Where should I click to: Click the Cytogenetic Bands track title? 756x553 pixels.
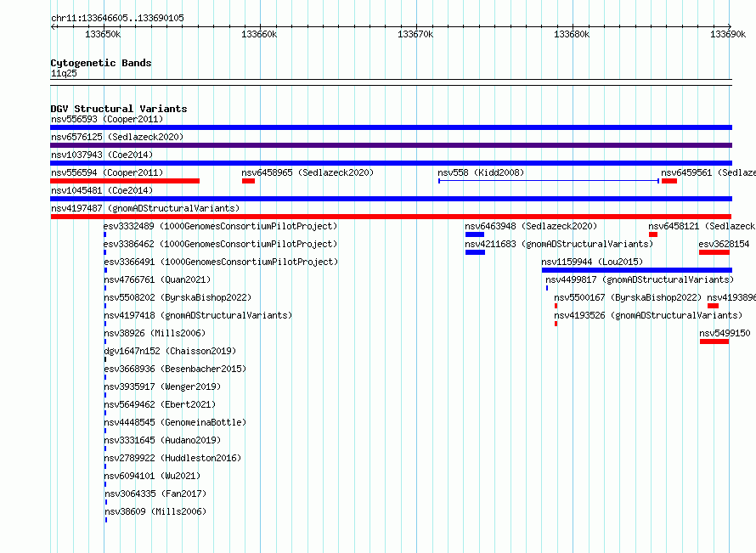pos(101,63)
